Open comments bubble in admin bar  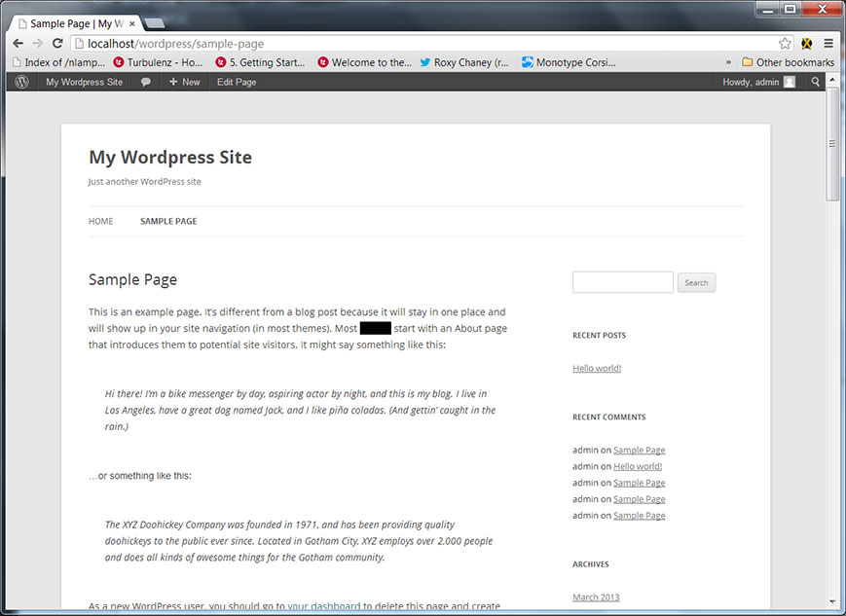(146, 82)
